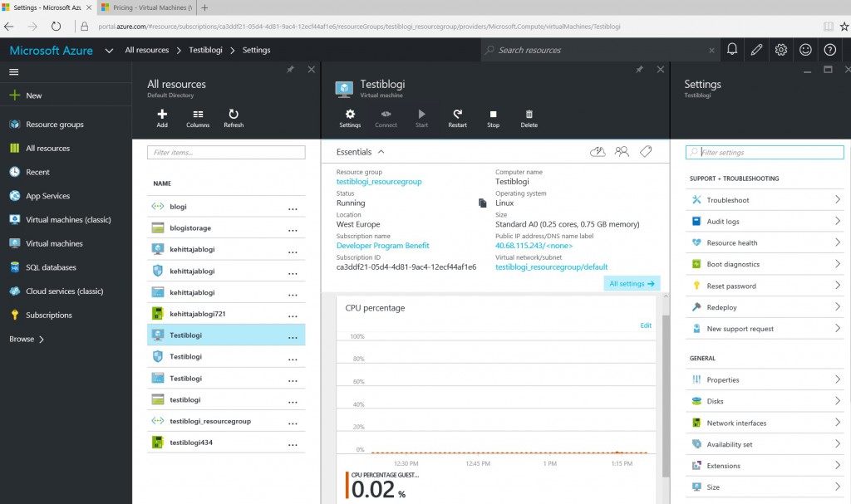851x504 pixels.
Task: Open Boot diagnostics setting
Action: point(765,264)
